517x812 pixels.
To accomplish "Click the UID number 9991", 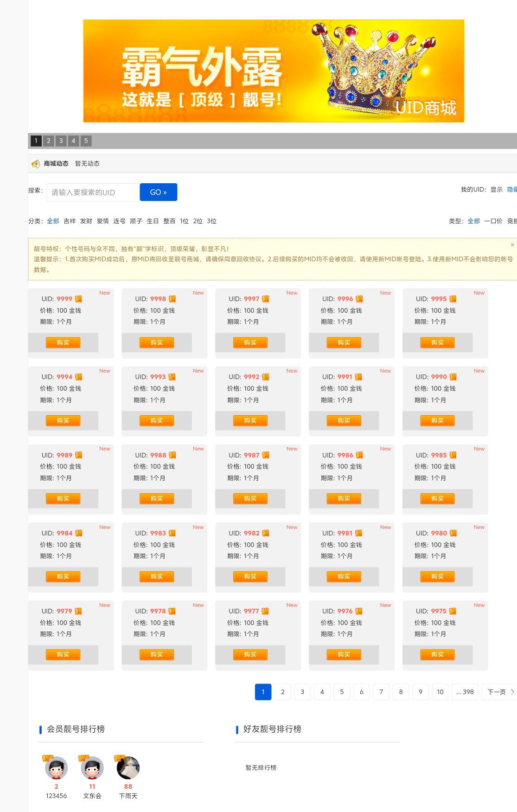I will [x=345, y=377].
